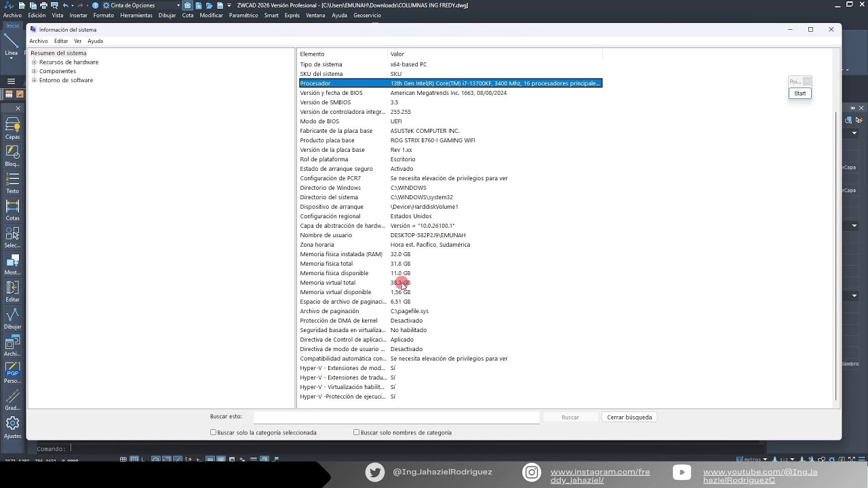Image resolution: width=868 pixels, height=488 pixels.
Task: Click the Print preview icon in the ZWCAD toolbar
Action: click(x=54, y=5)
